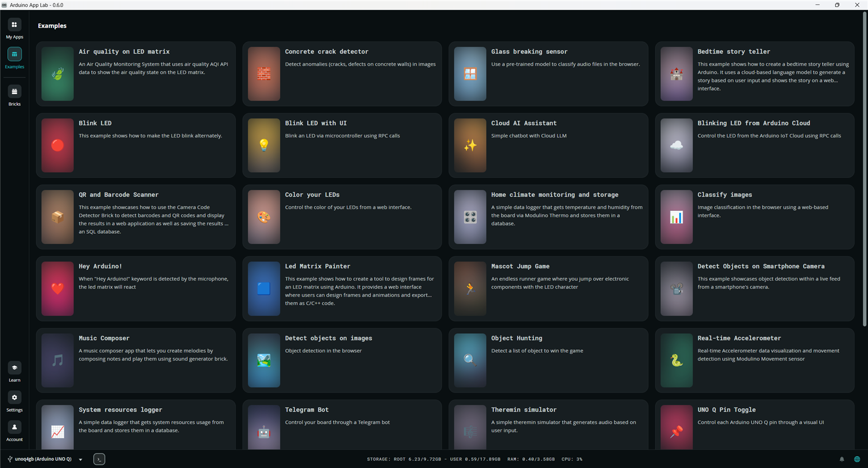Screen dimensions: 868x468
Task: Expand the unoq4gb board selector dropdown
Action: (x=80, y=460)
